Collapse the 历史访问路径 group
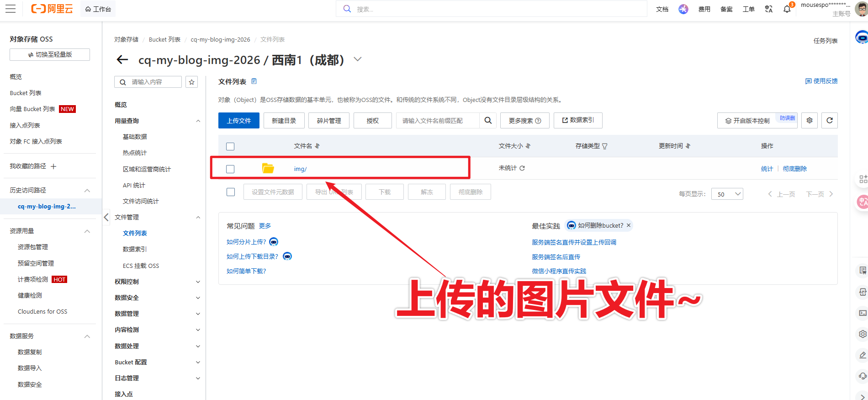868x400 pixels. pos(87,191)
